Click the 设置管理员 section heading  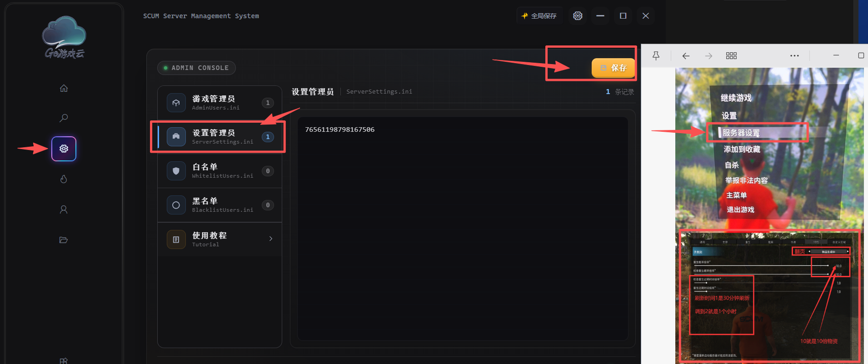313,92
